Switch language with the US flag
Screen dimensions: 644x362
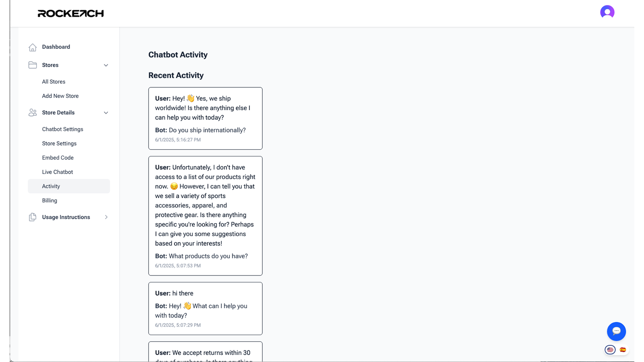(610, 350)
